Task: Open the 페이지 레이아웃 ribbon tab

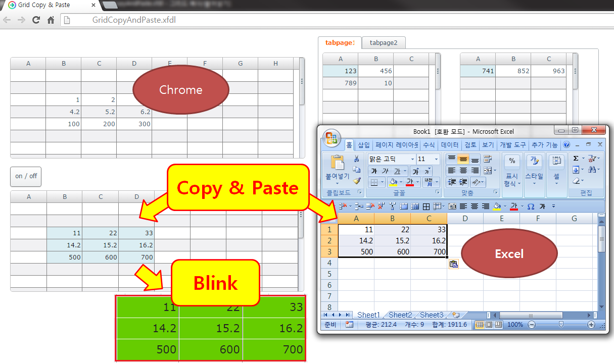Action: tap(397, 145)
